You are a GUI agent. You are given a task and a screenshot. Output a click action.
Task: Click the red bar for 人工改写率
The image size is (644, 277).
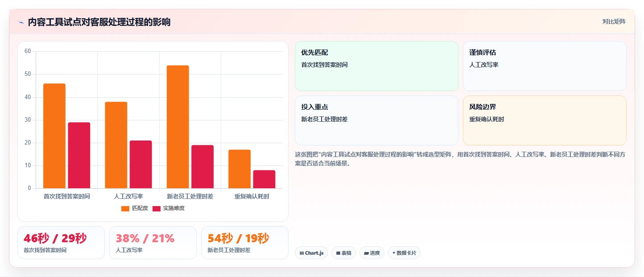pos(141,164)
